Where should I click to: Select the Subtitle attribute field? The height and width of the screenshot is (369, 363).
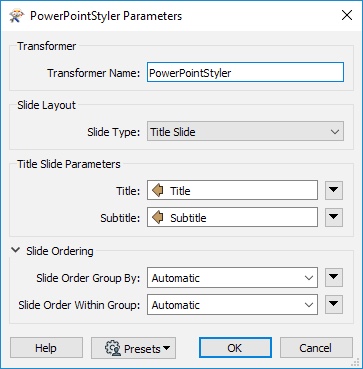pos(232,217)
